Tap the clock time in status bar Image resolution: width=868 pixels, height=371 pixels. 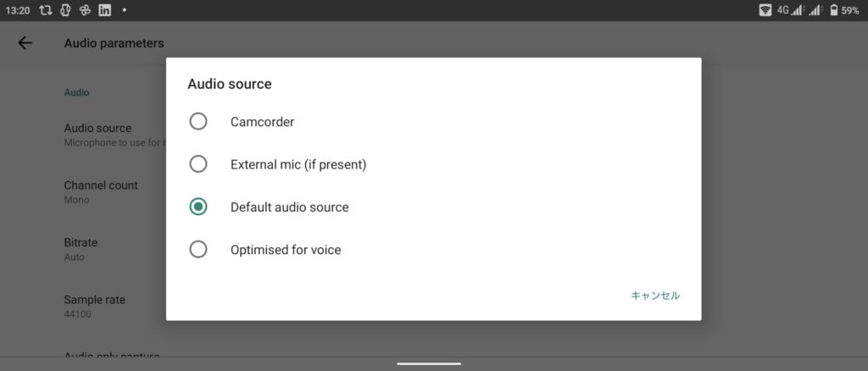coord(17,10)
